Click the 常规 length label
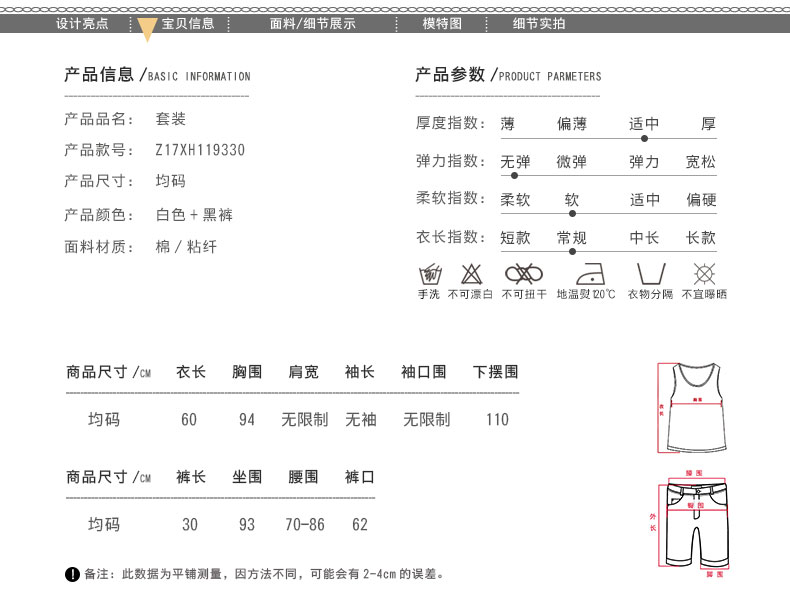790x601 pixels. click(572, 237)
